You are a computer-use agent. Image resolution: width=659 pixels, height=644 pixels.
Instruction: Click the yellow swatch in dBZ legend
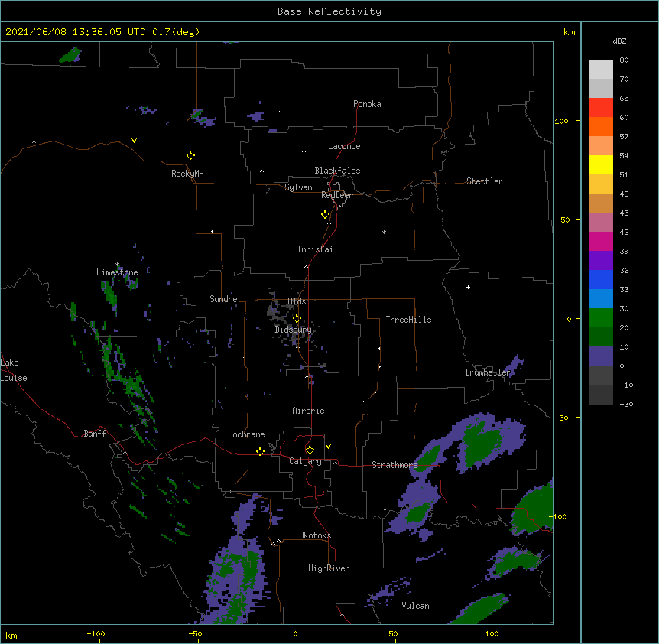coord(601,164)
